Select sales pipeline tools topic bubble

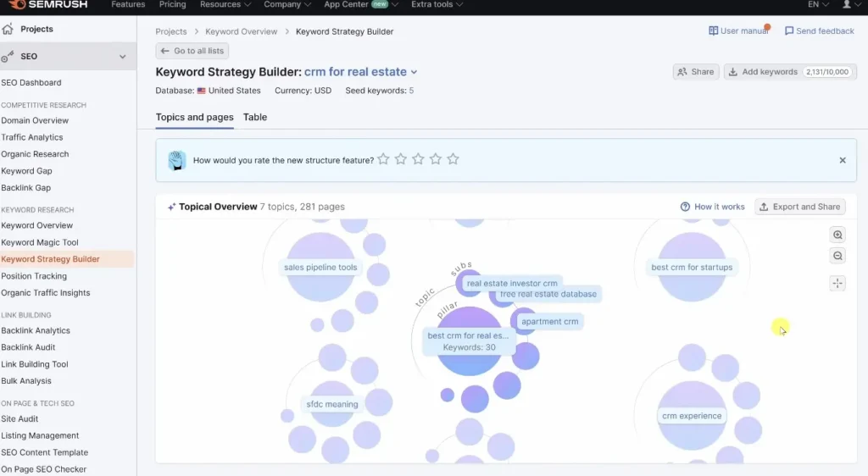pos(320,267)
